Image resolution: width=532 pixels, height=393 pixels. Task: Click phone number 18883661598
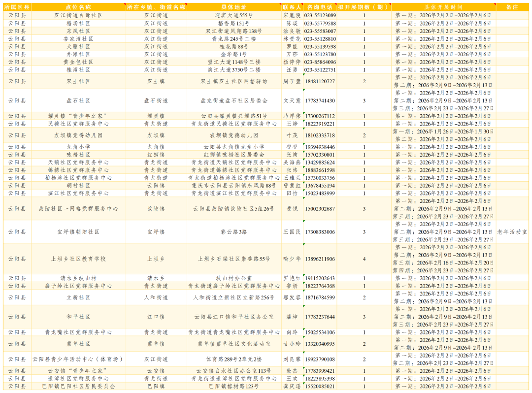tap(320, 170)
